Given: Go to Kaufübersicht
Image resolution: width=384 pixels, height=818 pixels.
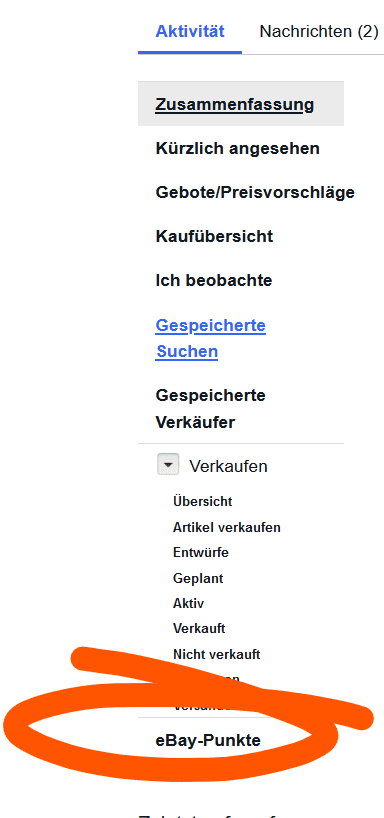Looking at the screenshot, I should click(x=214, y=236).
